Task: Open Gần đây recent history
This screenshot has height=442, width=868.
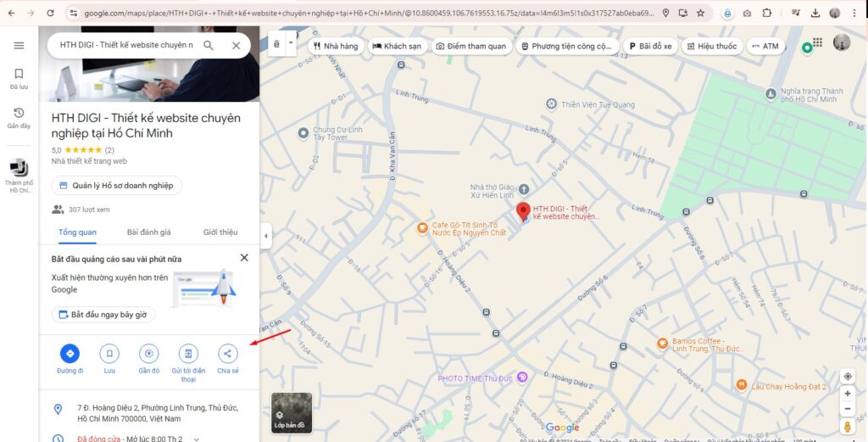Action: coord(19,118)
